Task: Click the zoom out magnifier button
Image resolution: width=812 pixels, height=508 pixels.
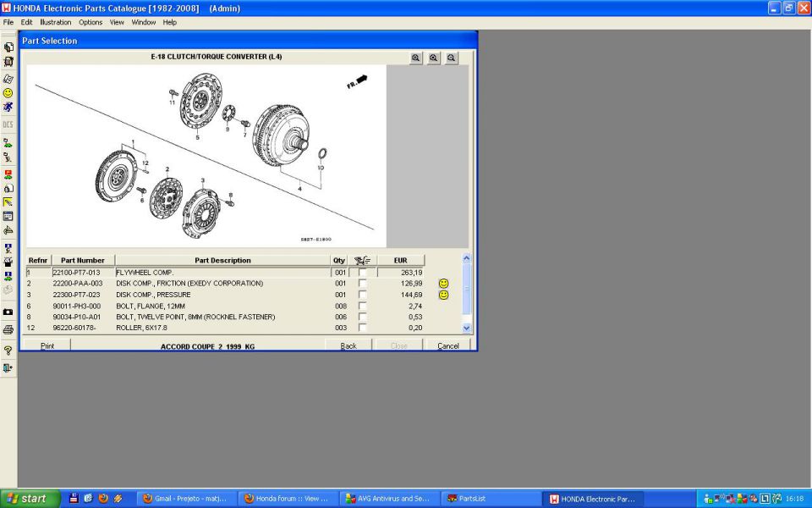Action: (x=452, y=58)
